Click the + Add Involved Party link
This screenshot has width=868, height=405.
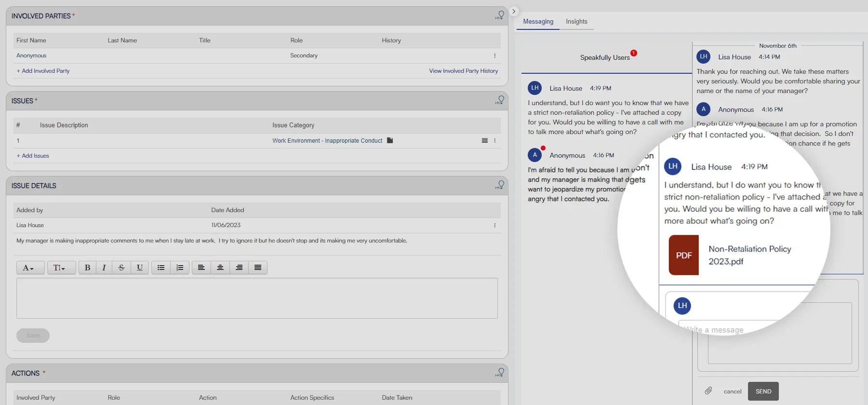coord(43,71)
